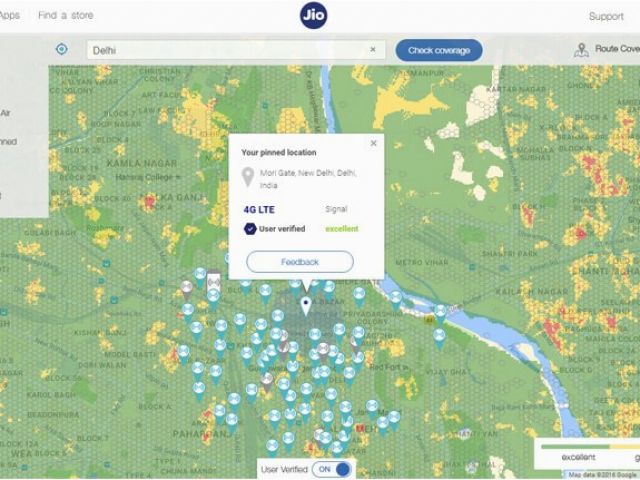Click the KAROL BAGH map label

(x=51, y=395)
